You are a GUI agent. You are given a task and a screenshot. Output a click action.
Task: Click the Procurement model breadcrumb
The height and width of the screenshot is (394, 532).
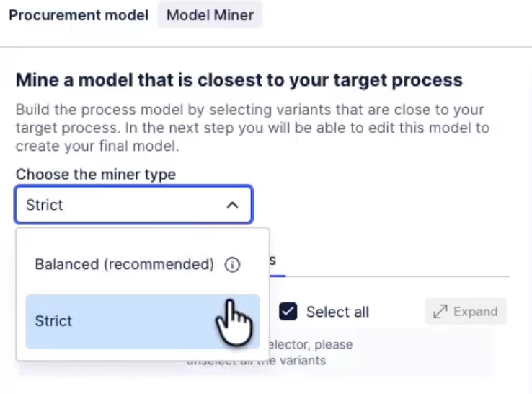click(x=78, y=15)
